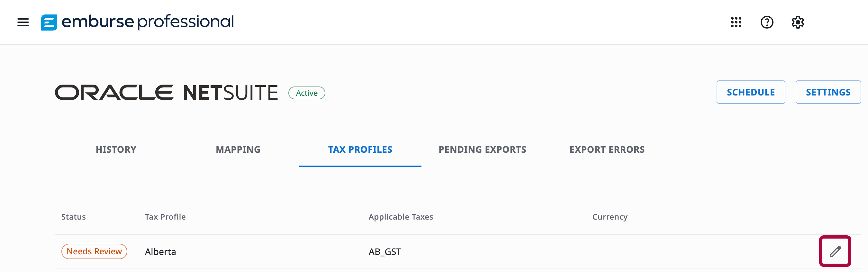View the Export Errors tab

(607, 149)
